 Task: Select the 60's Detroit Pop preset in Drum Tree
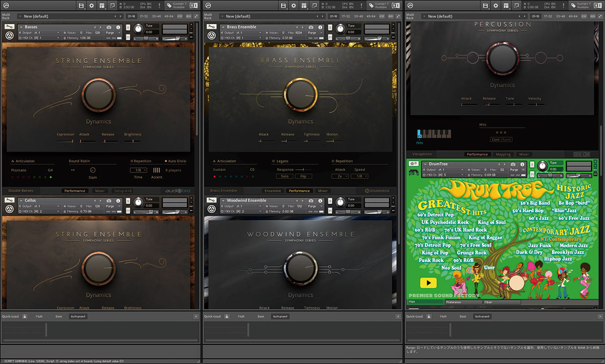coord(437,214)
